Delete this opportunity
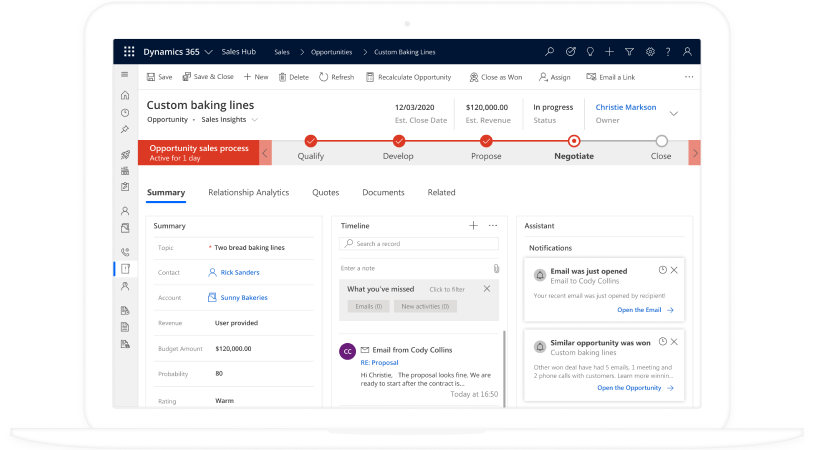This screenshot has height=450, width=814. pos(293,77)
